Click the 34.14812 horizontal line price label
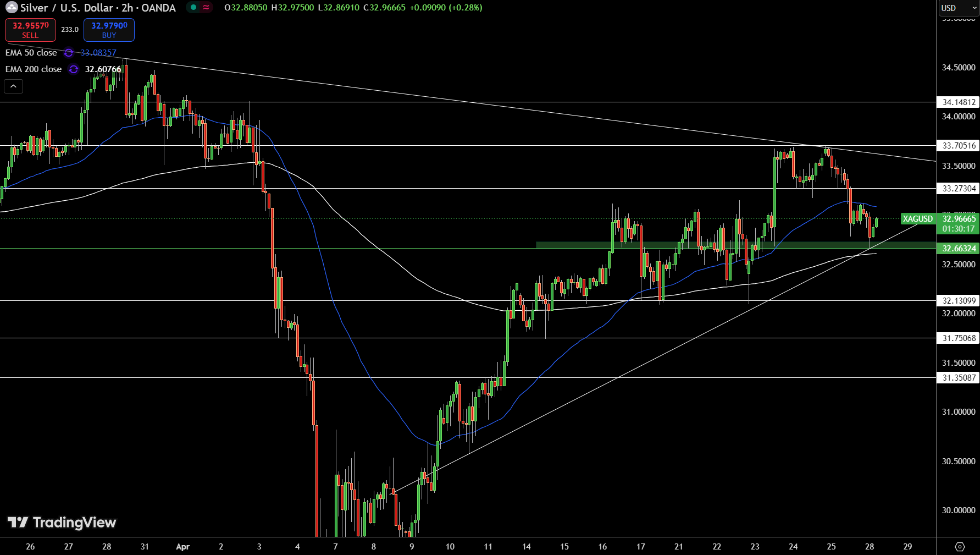The width and height of the screenshot is (980, 555). pos(959,102)
